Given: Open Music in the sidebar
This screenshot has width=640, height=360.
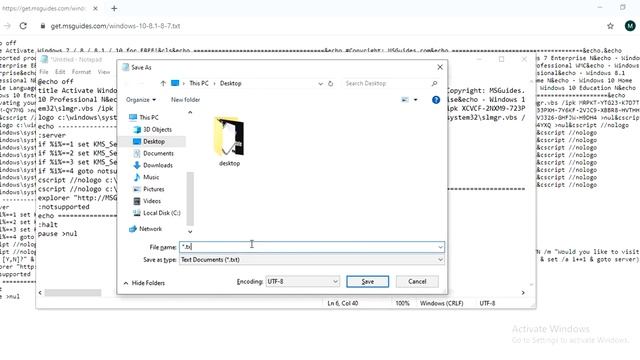Looking at the screenshot, I should pyautogui.click(x=146, y=177).
